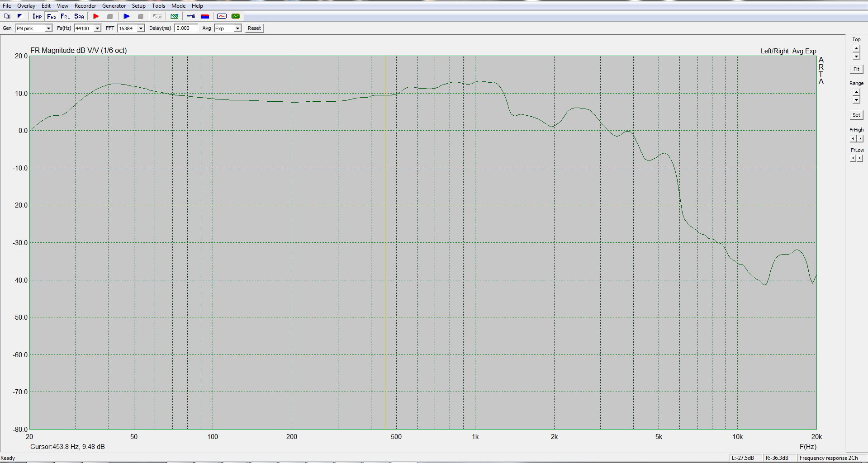Stop recording with the gray square after red play
Viewport: 868px width, 463px height.
pos(110,16)
